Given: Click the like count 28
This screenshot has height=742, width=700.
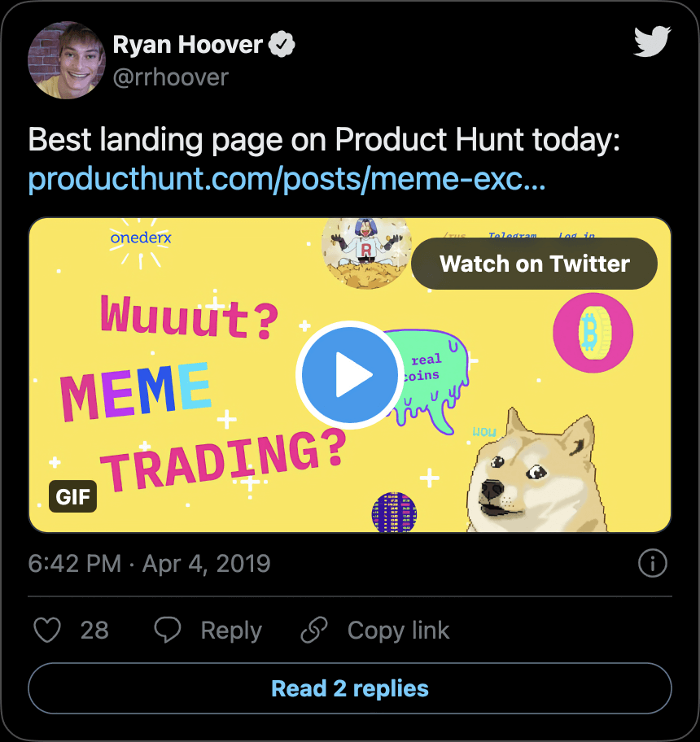Looking at the screenshot, I should (94, 631).
